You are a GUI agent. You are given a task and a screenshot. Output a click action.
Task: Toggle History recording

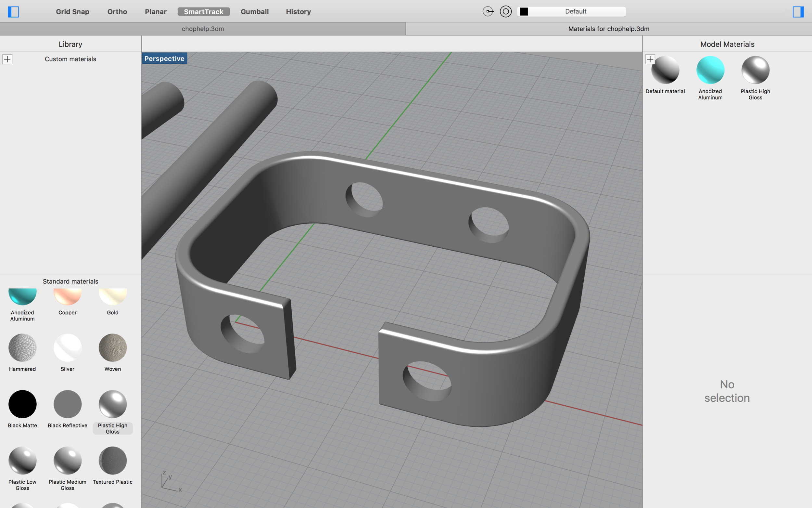[298, 12]
